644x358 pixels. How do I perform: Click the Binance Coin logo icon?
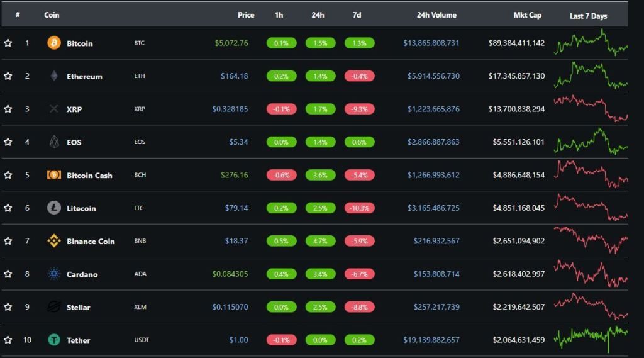[54, 241]
